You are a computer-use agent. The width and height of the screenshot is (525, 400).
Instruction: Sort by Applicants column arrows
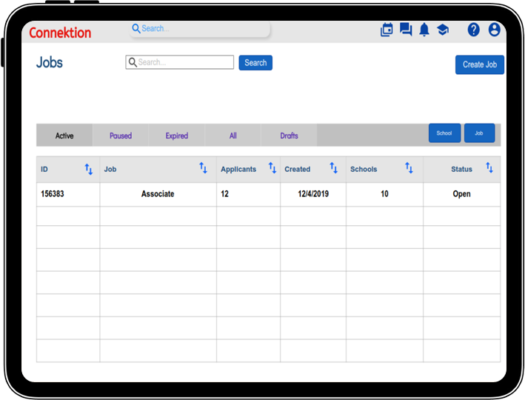pos(273,168)
